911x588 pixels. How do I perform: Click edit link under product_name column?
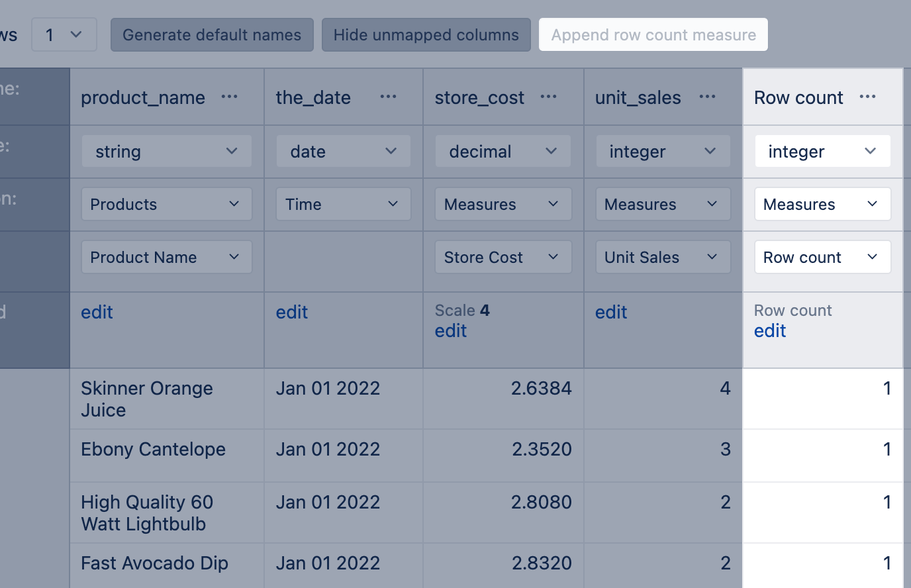(x=97, y=313)
